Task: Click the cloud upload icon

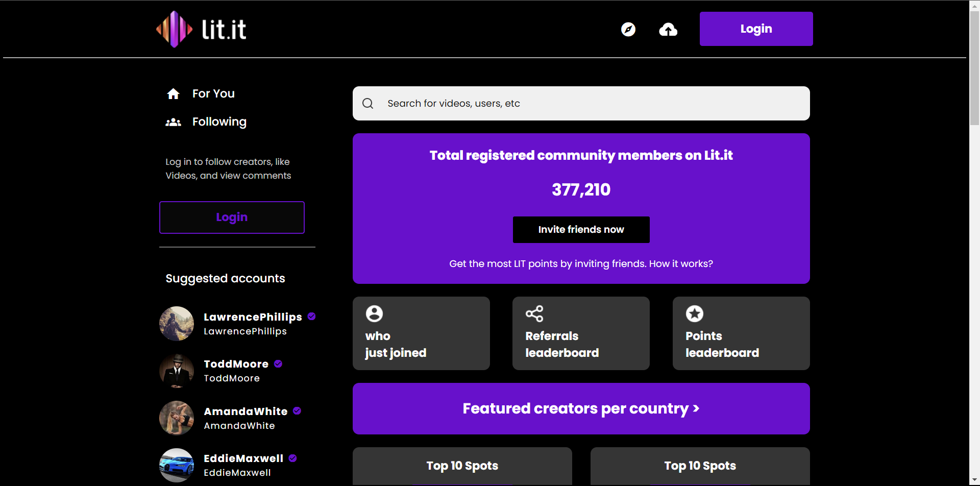Action: pos(668,30)
